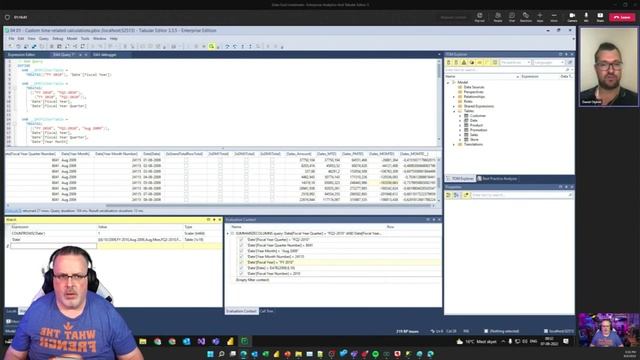This screenshot has width=640, height=360.
Task: Collapse the SUMMARIZECOLUMNS query node
Action: tap(228, 233)
